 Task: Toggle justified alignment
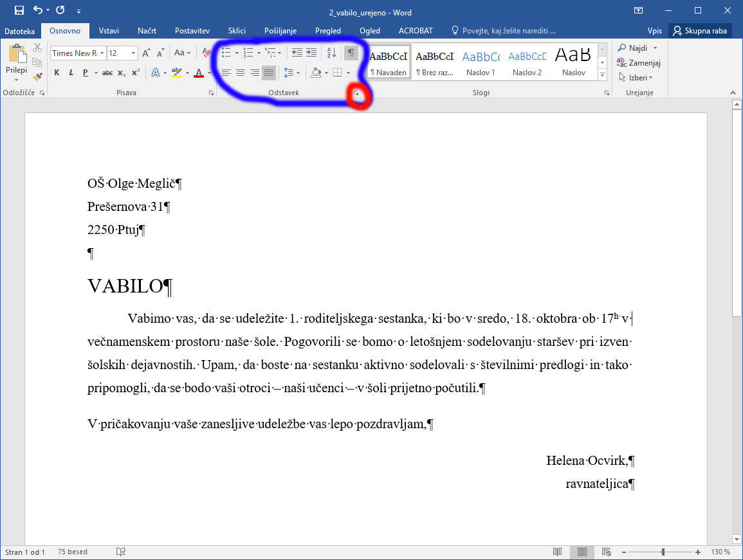click(x=269, y=73)
